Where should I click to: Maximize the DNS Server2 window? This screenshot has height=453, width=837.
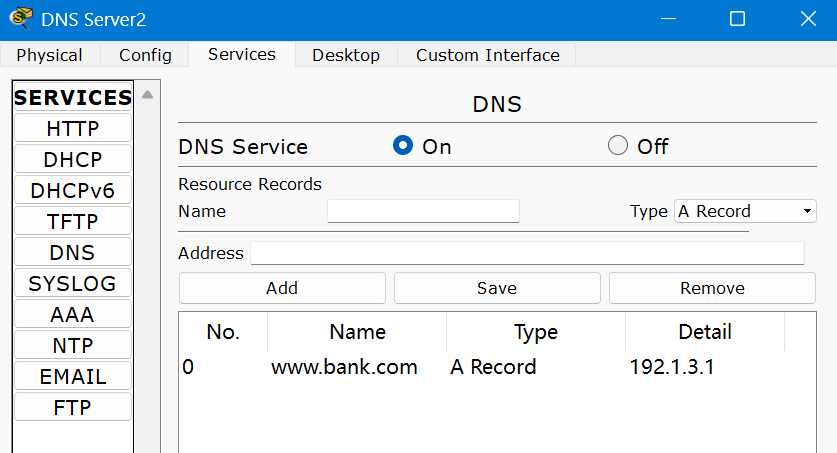click(737, 19)
